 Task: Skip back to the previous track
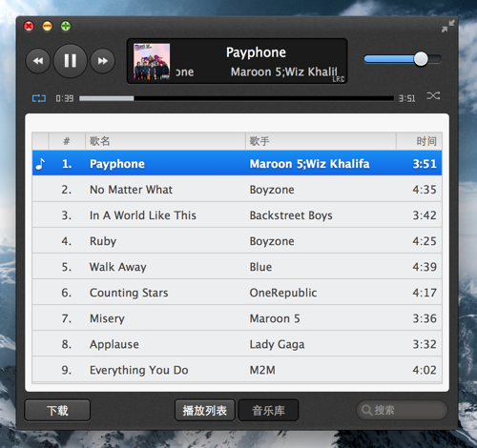point(38,61)
